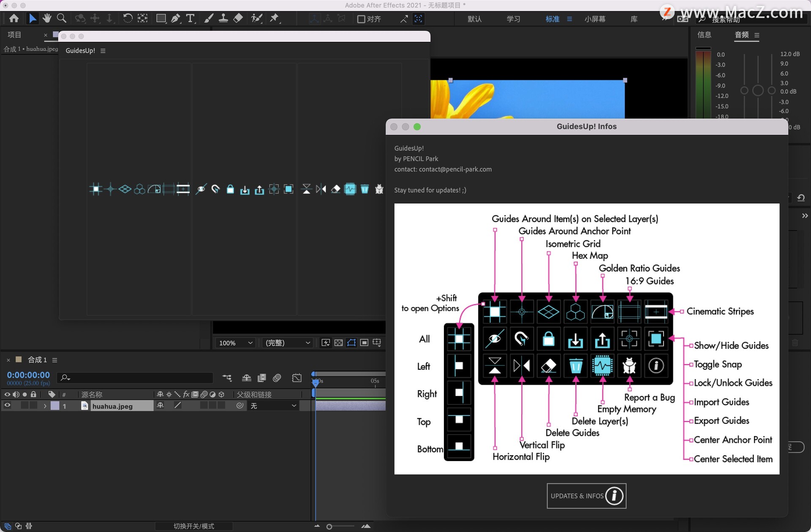This screenshot has height=532, width=811.
Task: Click the Lock/Unlock Guides padlock icon in panel
Action: tap(230, 189)
